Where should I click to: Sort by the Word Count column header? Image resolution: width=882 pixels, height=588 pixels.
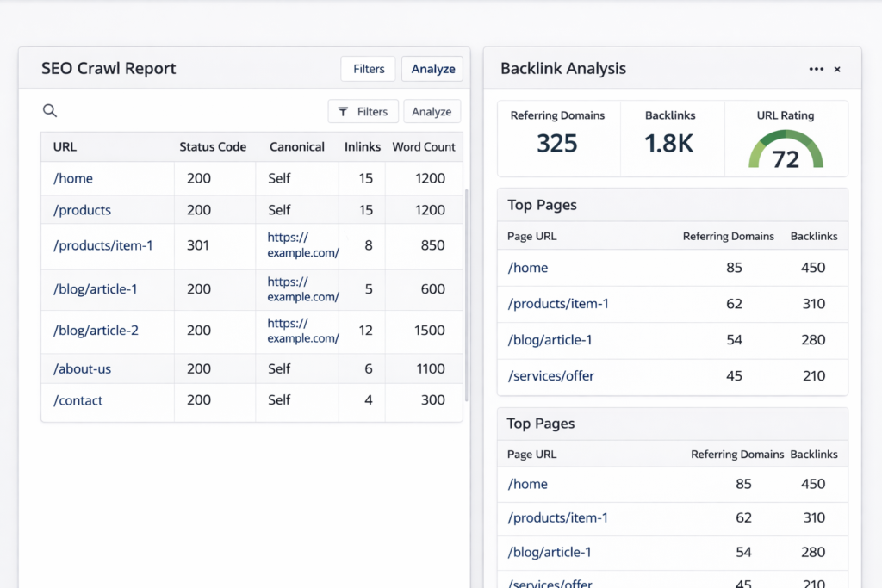point(424,146)
